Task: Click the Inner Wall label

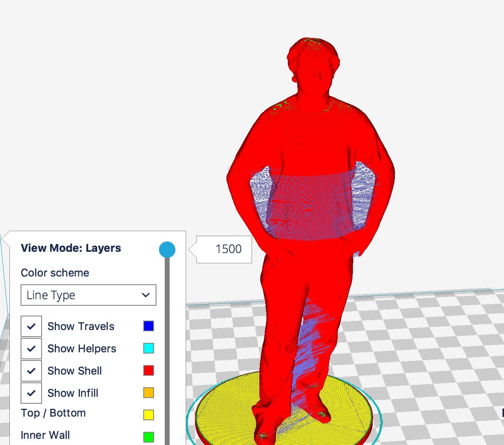Action: click(45, 435)
